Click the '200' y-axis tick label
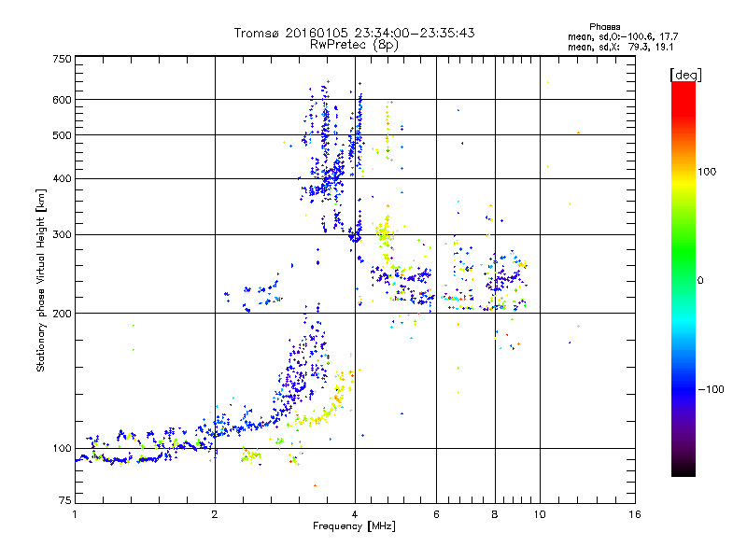This screenshot has height=560, width=747. tap(62, 314)
